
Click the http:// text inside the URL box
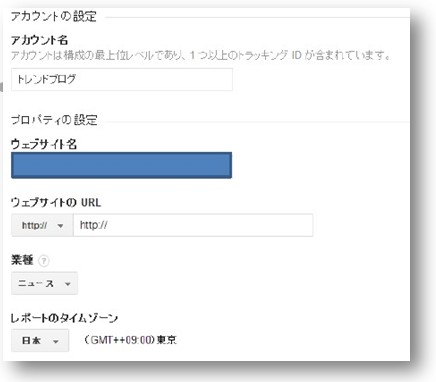(x=94, y=225)
